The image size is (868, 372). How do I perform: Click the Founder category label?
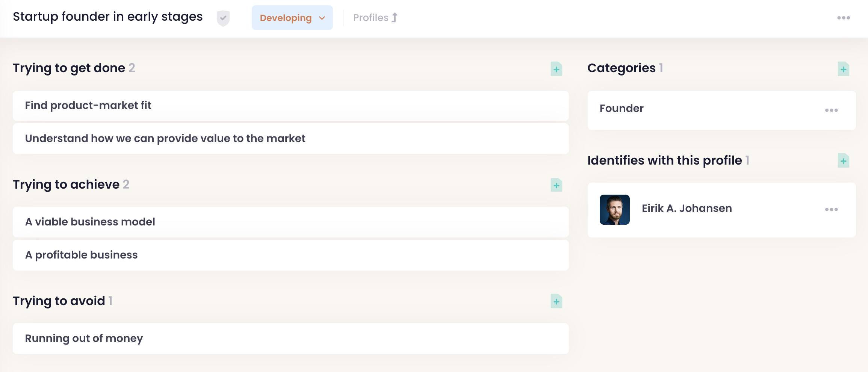tap(622, 109)
